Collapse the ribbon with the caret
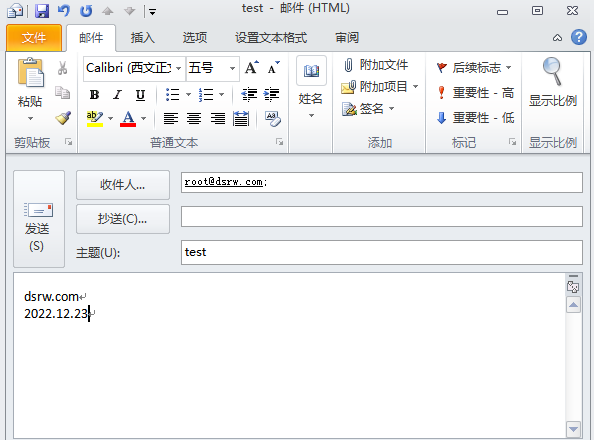 [x=557, y=38]
